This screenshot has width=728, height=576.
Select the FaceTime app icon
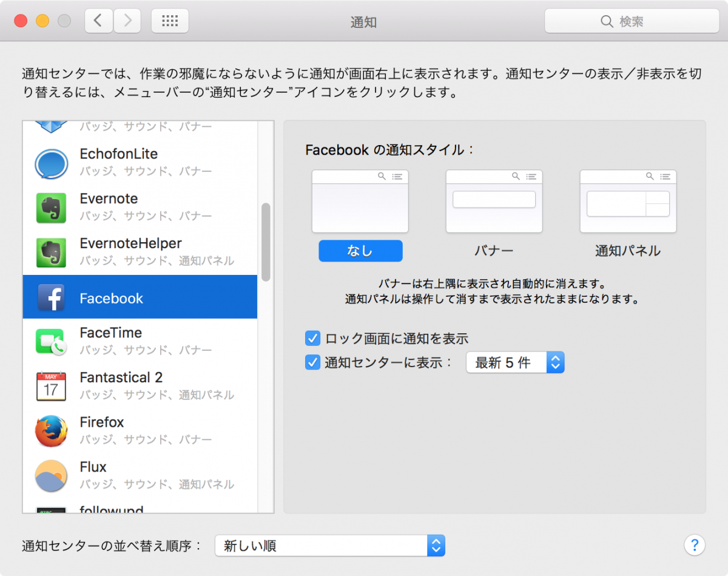pos(51,342)
